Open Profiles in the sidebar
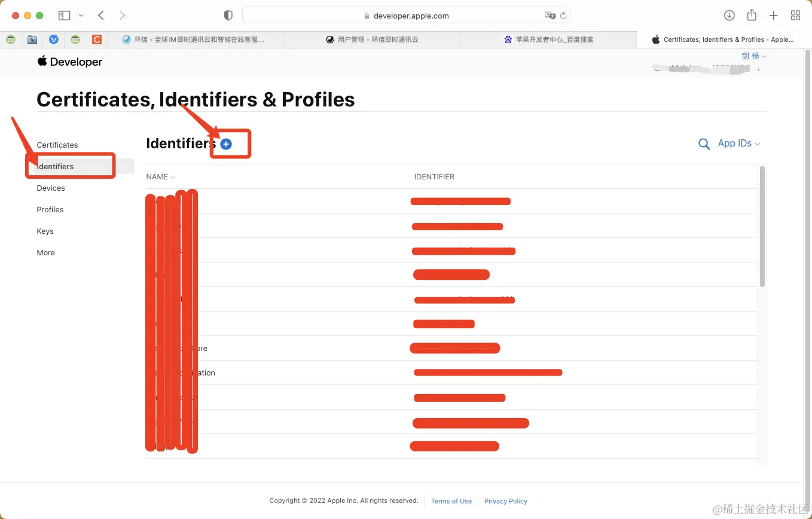 (50, 210)
